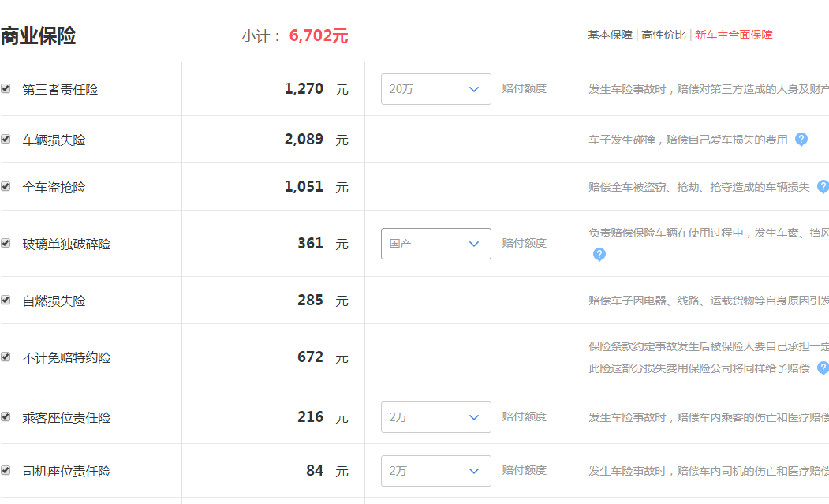Open help icon for 车辆损失险 description
Image resolution: width=829 pixels, height=504 pixels.
(801, 139)
